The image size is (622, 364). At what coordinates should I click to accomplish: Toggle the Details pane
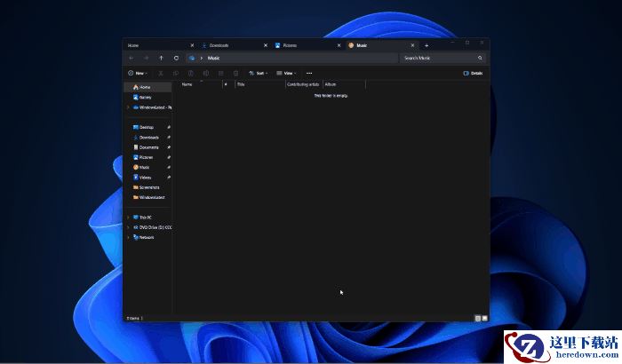pos(473,74)
